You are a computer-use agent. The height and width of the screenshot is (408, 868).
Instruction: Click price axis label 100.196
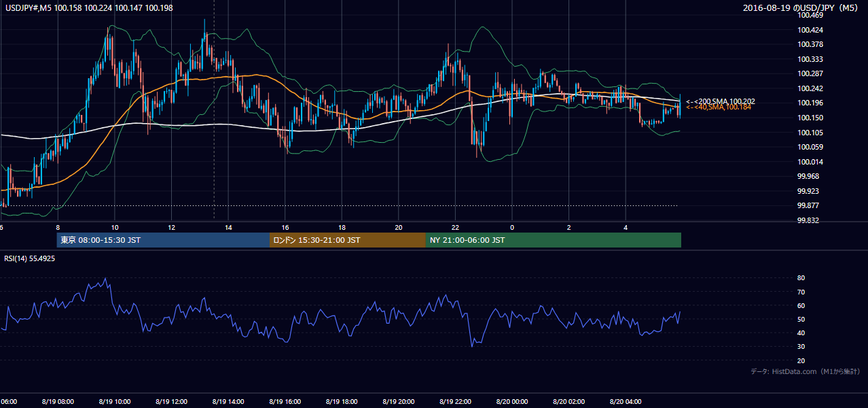(x=810, y=103)
